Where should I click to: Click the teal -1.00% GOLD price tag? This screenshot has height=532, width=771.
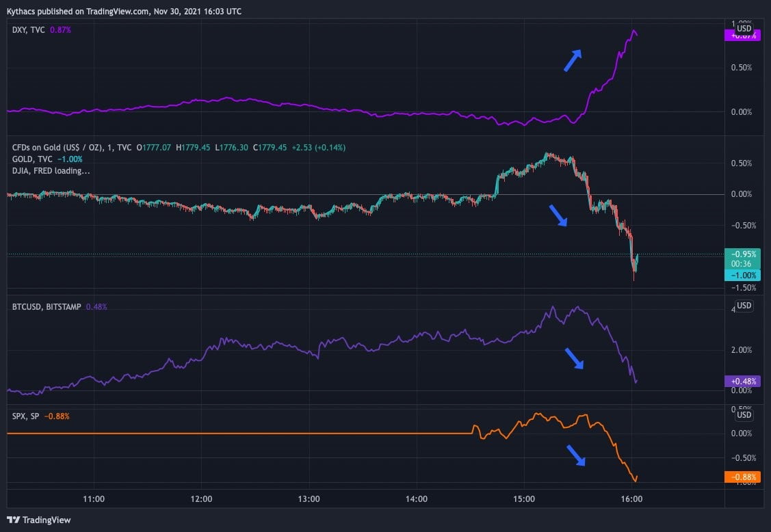(x=742, y=275)
